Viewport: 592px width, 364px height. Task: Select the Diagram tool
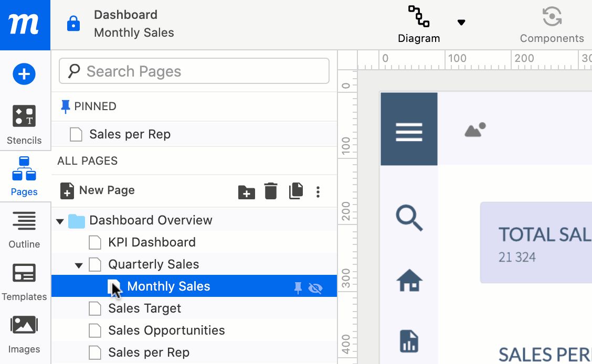419,24
